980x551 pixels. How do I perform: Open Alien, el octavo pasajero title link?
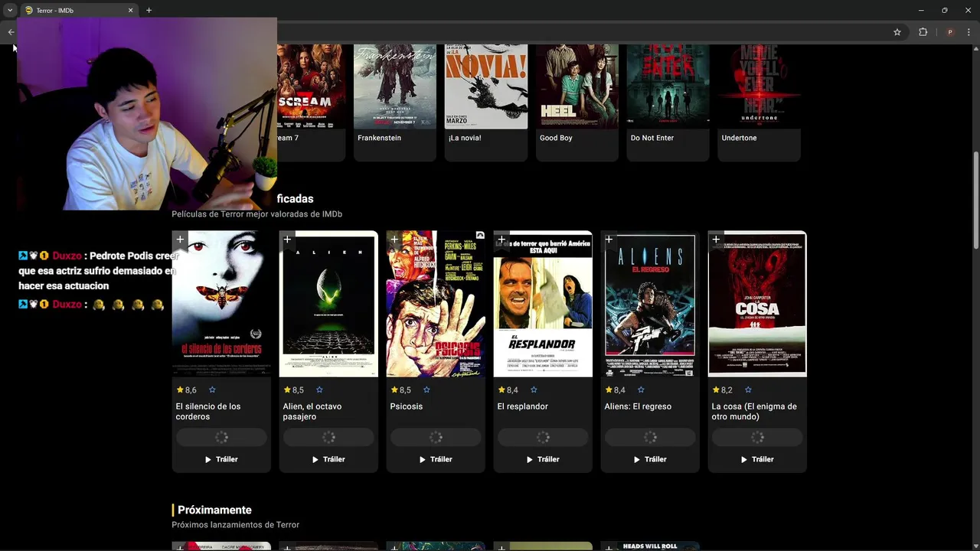pyautogui.click(x=312, y=412)
